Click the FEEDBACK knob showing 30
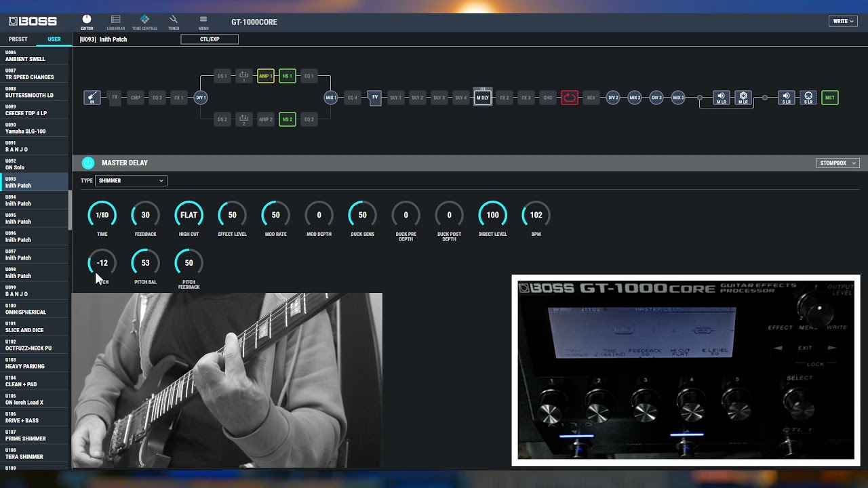This screenshot has width=868, height=488. click(145, 215)
